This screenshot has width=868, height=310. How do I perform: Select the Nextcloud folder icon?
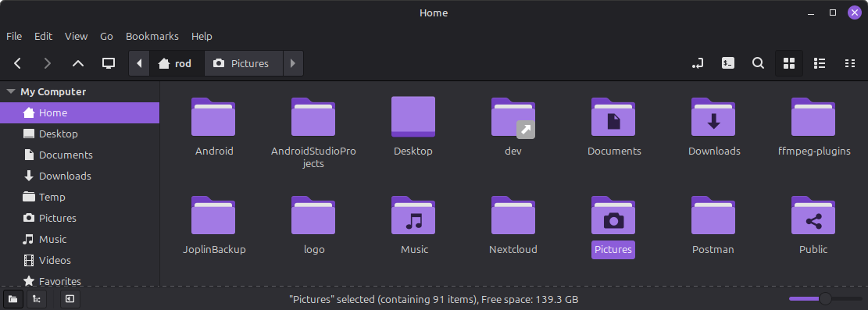click(513, 216)
